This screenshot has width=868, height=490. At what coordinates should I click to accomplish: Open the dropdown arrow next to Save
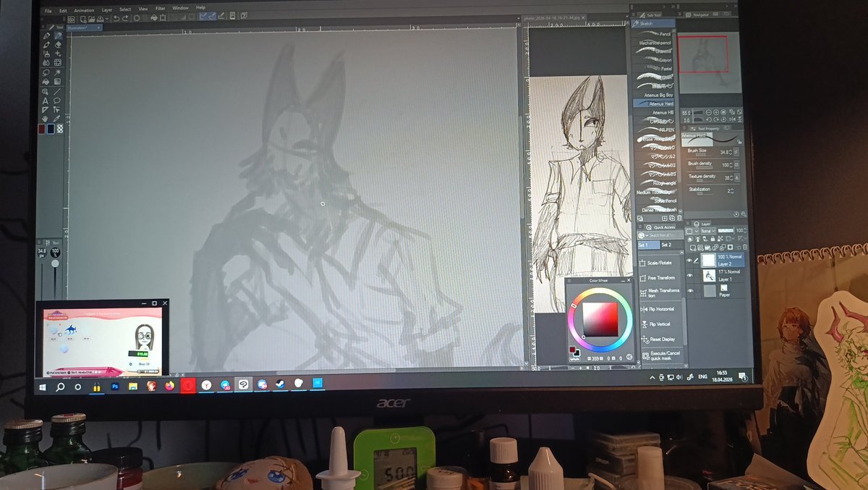tap(107, 19)
